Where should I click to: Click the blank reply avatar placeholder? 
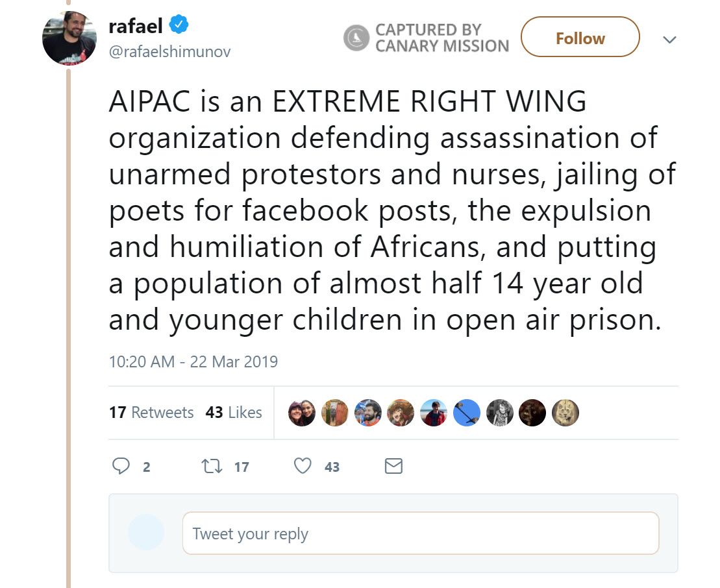[146, 532]
